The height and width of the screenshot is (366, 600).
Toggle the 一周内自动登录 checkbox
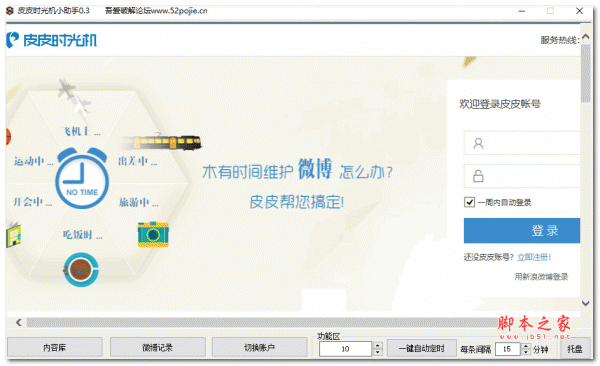[470, 202]
